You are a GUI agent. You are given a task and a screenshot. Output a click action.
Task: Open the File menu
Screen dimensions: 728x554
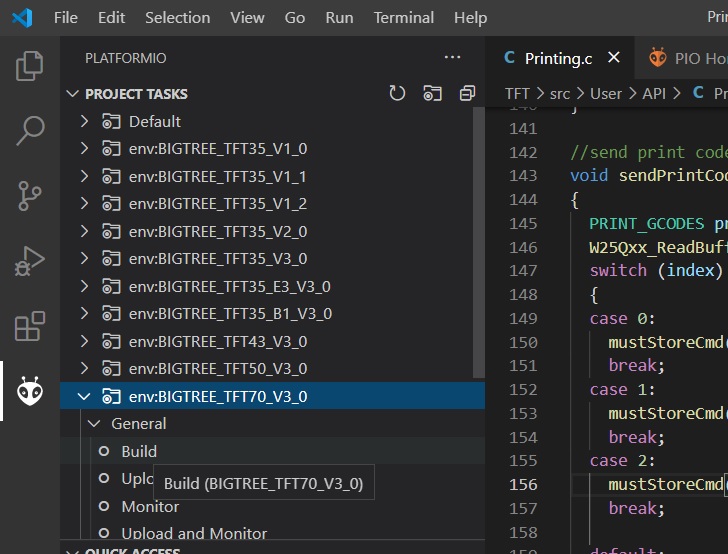click(65, 18)
